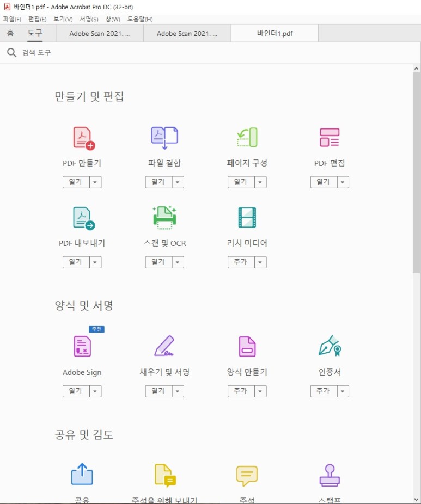The image size is (421, 504).
Task: Expand dropdown arrow next to PDF 편집 열기
Action: pos(343,182)
